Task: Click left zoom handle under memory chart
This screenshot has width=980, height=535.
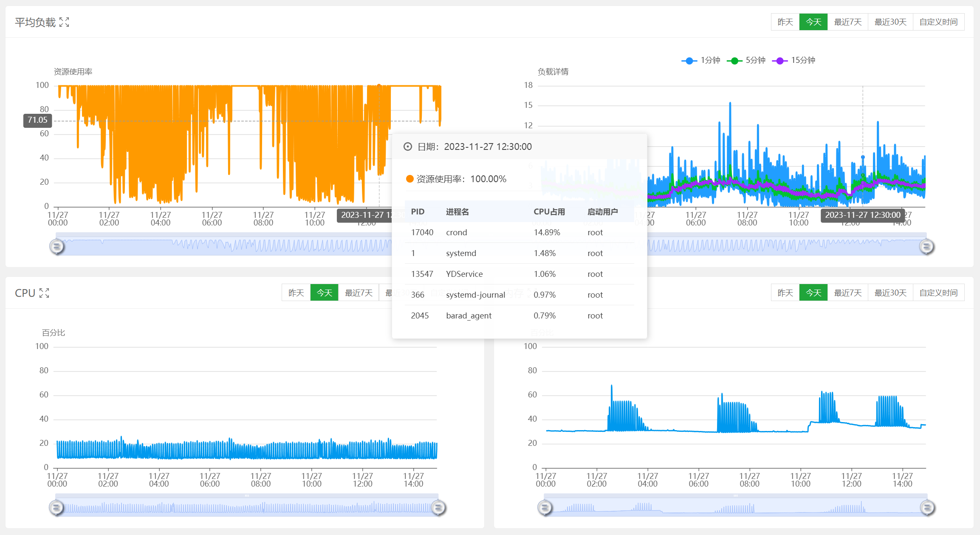Action: 545,507
